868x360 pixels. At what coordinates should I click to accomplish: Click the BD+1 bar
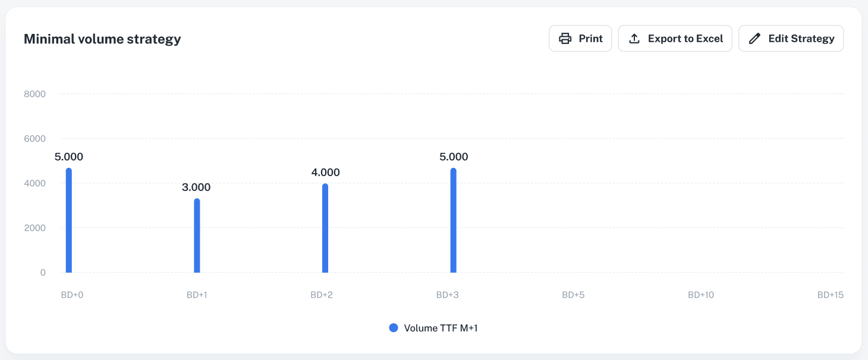pyautogui.click(x=197, y=236)
